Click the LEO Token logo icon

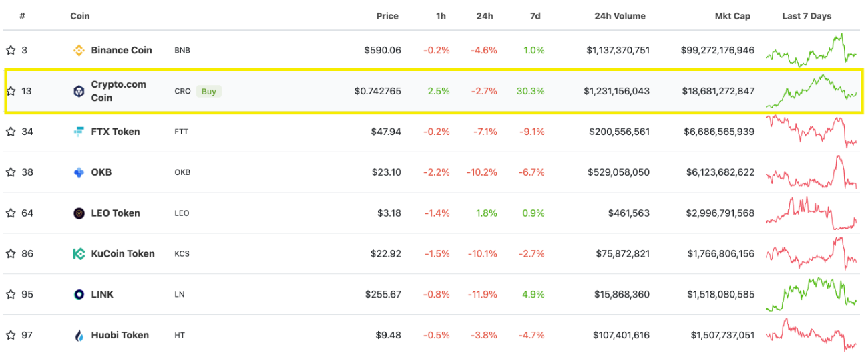coord(79,213)
